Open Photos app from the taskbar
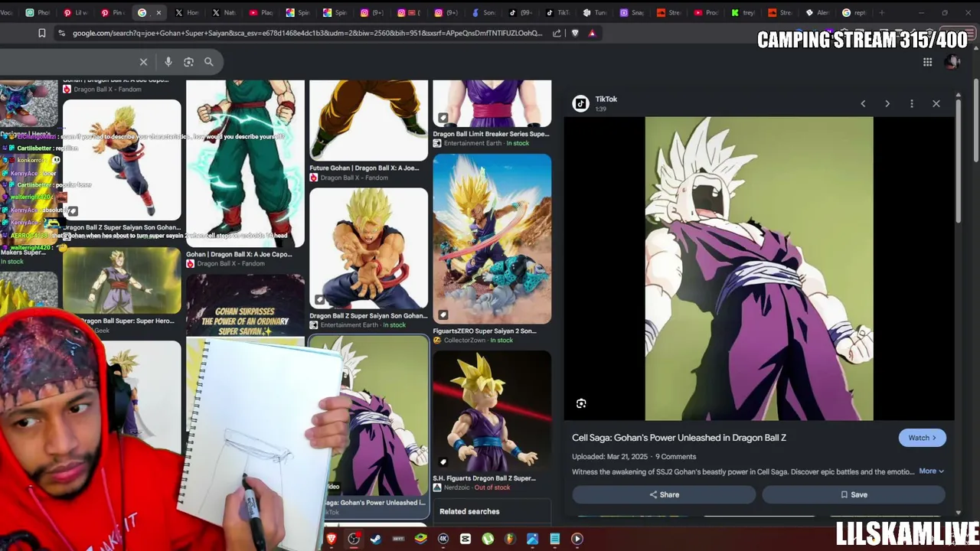 [x=532, y=539]
